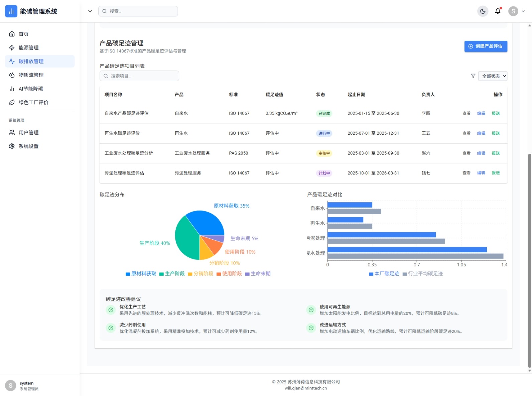
Task: Click the 创建产品评估 button
Action: pos(486,46)
